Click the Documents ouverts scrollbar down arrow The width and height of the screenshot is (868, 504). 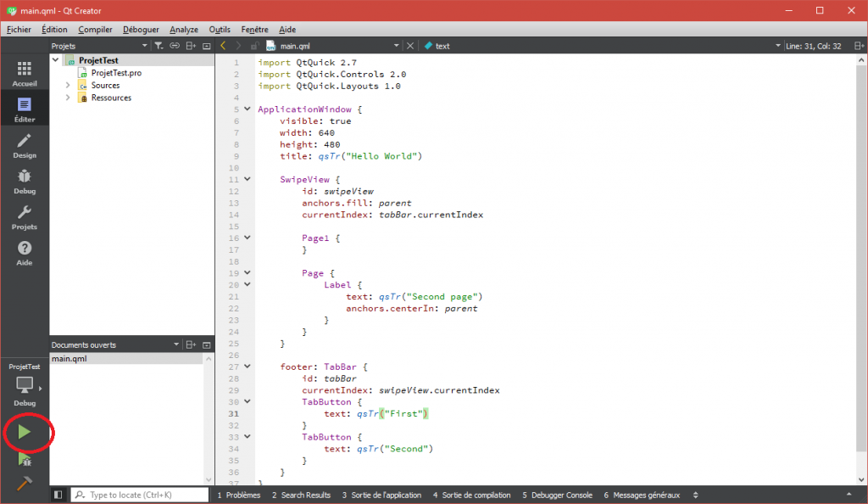click(209, 479)
